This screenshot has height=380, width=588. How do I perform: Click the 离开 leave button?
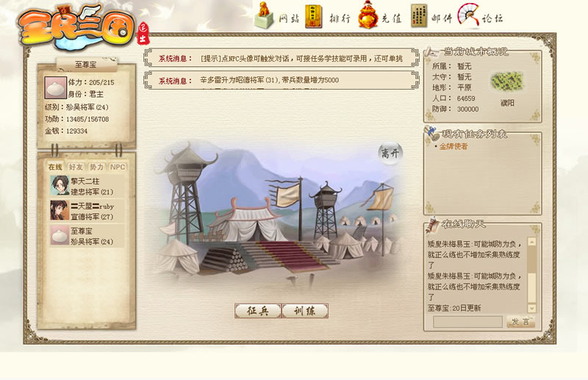point(390,153)
